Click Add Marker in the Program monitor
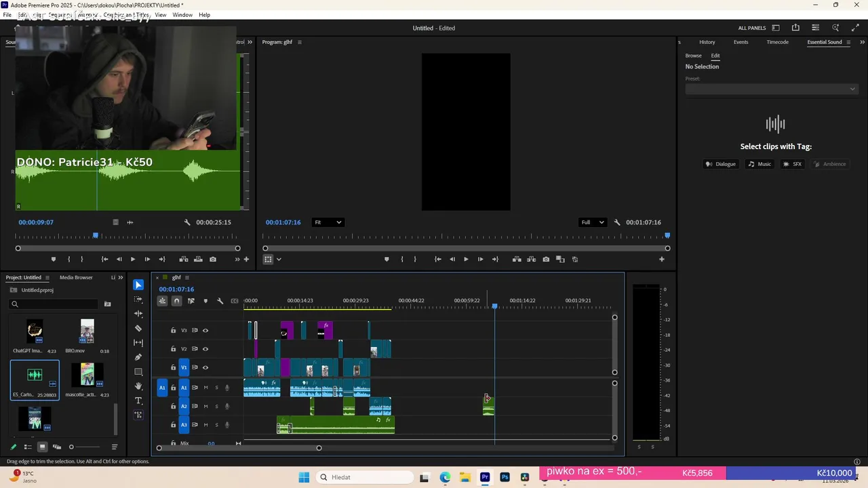868x488 pixels. 387,259
